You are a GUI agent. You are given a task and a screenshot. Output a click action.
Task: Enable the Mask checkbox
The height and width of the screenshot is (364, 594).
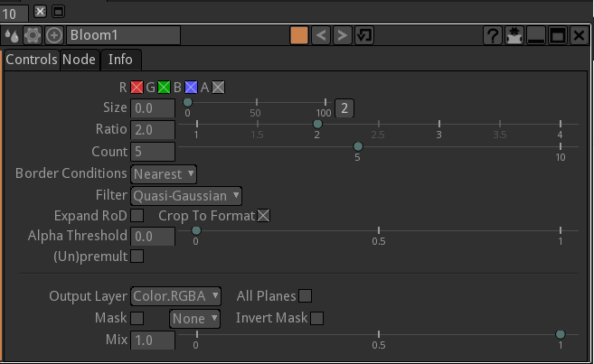tap(137, 318)
